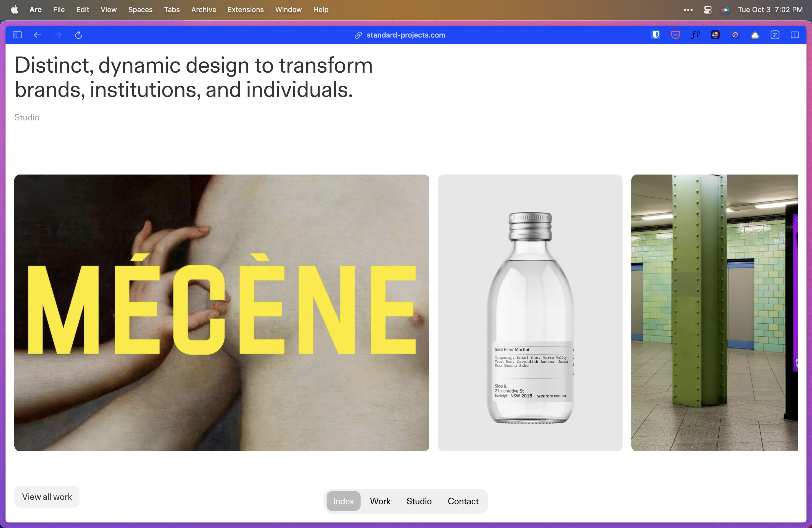Switch to the Work page tab
Image resolution: width=812 pixels, height=528 pixels.
coord(380,501)
